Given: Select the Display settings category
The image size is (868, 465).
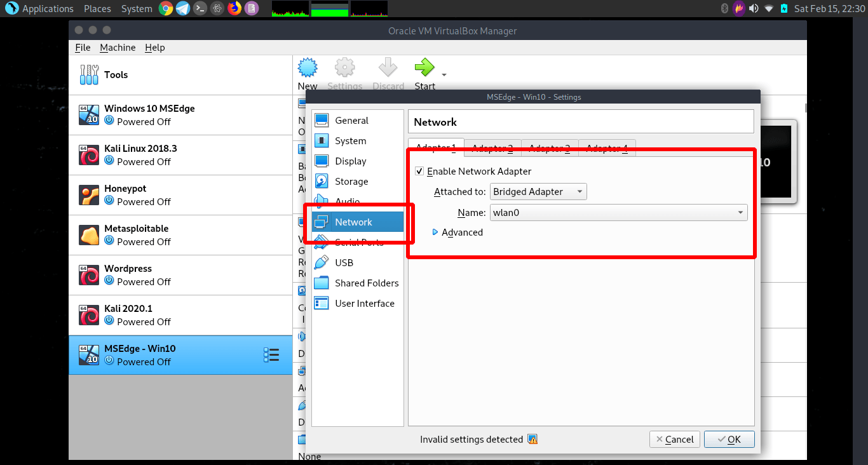Looking at the screenshot, I should point(358,161).
